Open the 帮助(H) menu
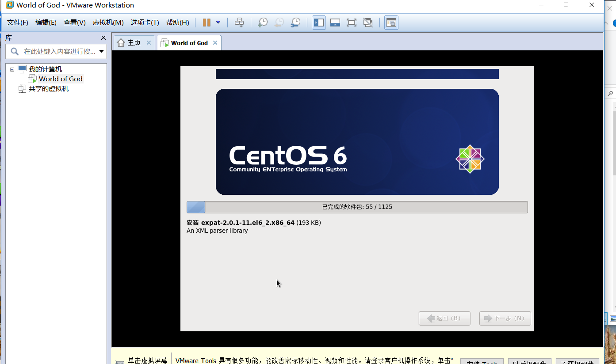 point(177,23)
